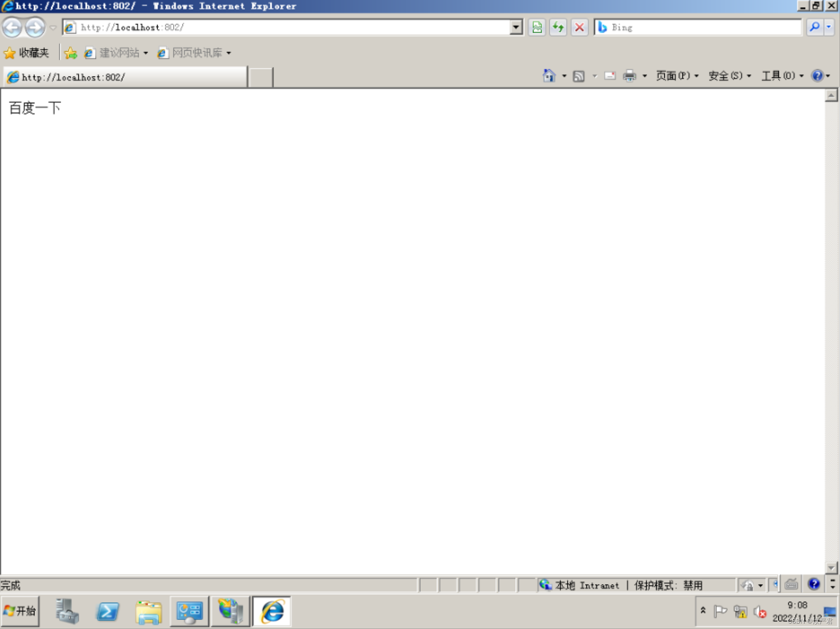
Task: Open the 网页快讯库 web slice gallery
Action: tap(194, 53)
